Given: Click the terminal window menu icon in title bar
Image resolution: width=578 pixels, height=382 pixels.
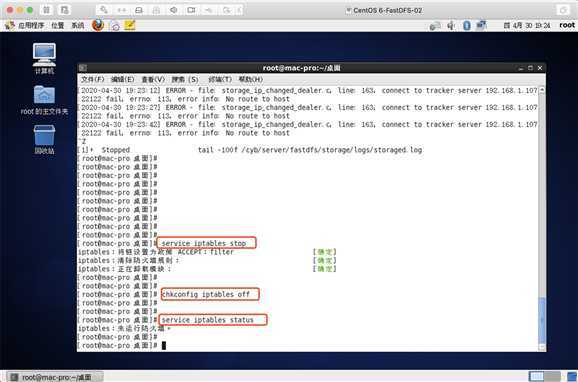Looking at the screenshot, I should coord(83,68).
